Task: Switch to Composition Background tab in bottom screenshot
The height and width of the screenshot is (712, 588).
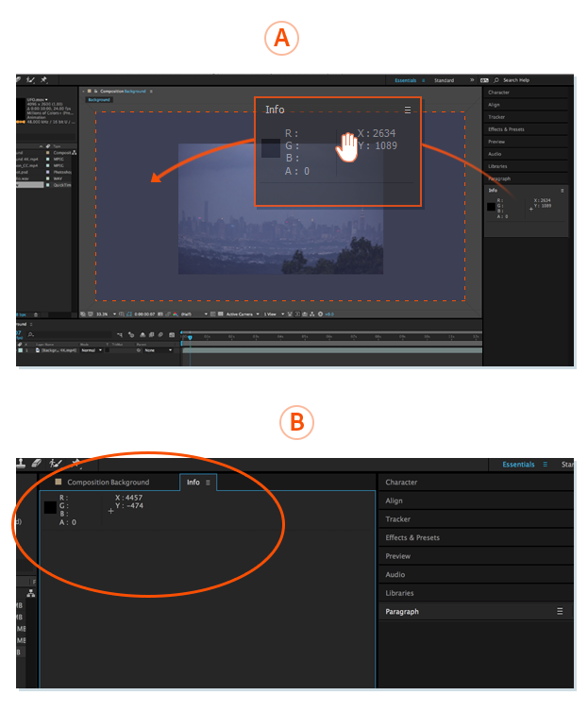Action: click(107, 483)
